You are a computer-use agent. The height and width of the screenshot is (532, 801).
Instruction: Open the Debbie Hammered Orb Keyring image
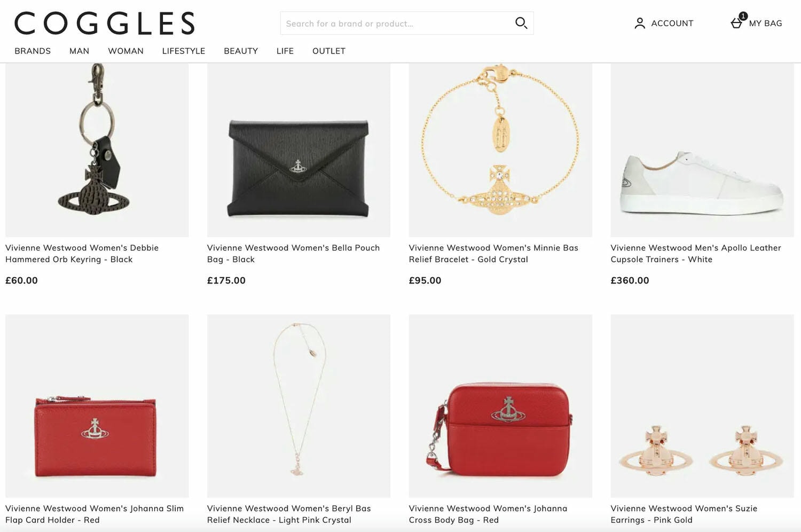click(97, 150)
